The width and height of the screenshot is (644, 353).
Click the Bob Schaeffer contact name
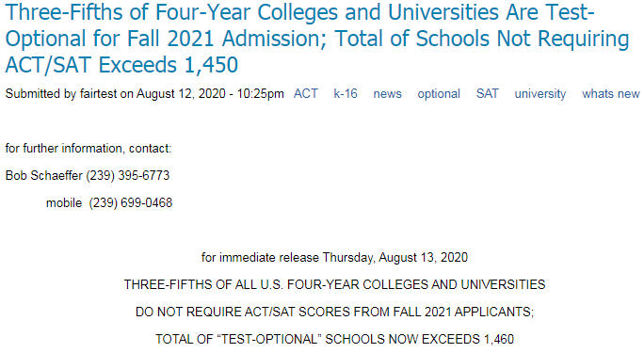click(x=44, y=175)
